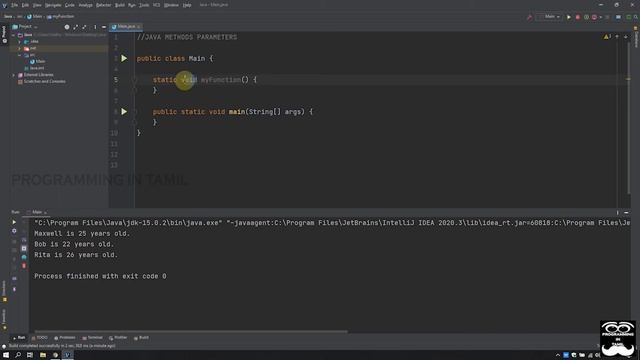Open the Problems tool window
The height and width of the screenshot is (360, 640).
tap(65, 338)
